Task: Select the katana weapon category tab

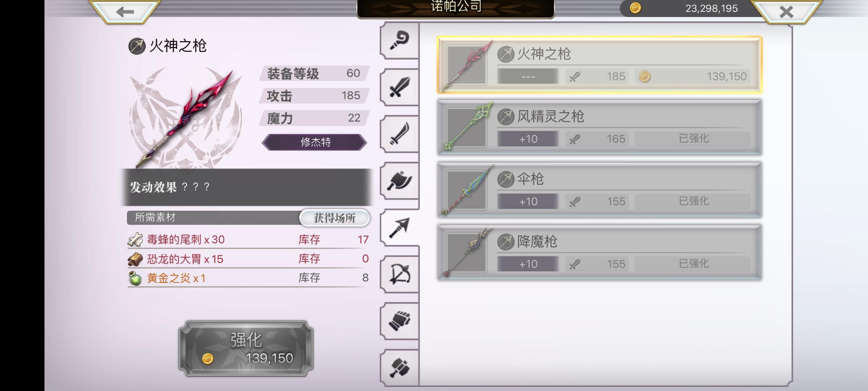Action: (400, 134)
